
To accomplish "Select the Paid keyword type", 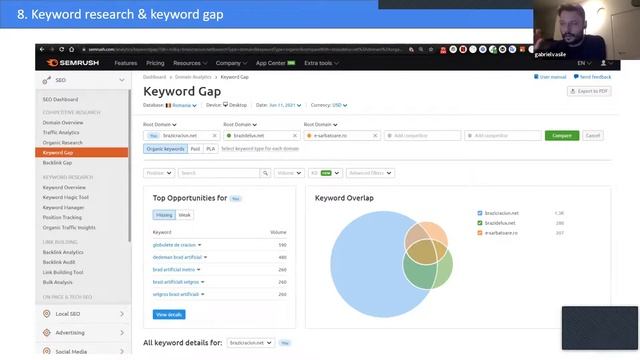I will click(196, 149).
